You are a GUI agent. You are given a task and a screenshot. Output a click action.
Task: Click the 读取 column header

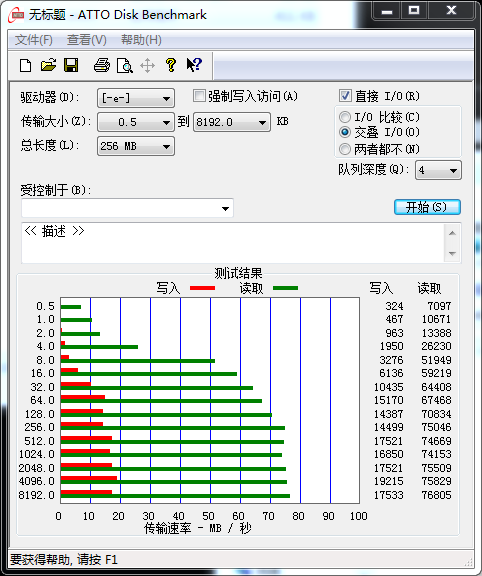[429, 288]
